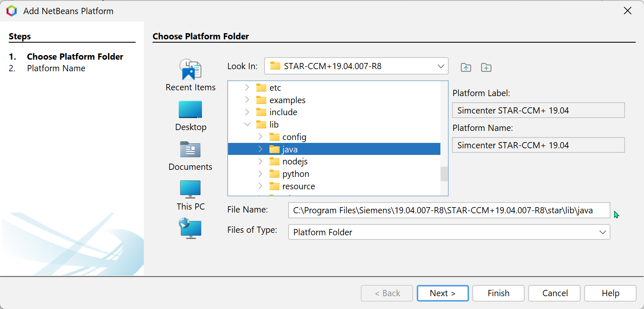Close the Add NetBeans Platform dialog

628,11
